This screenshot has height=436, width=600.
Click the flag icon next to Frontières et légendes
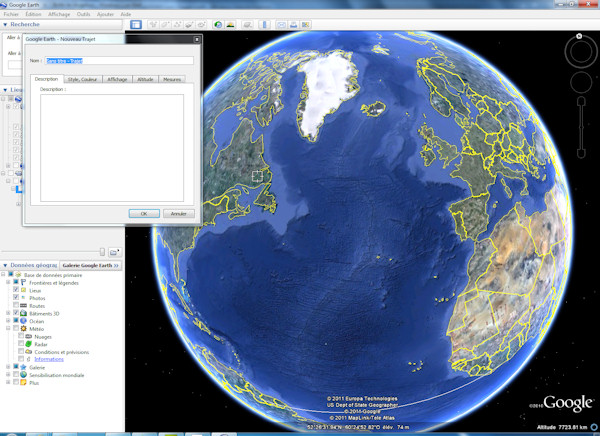[23, 283]
